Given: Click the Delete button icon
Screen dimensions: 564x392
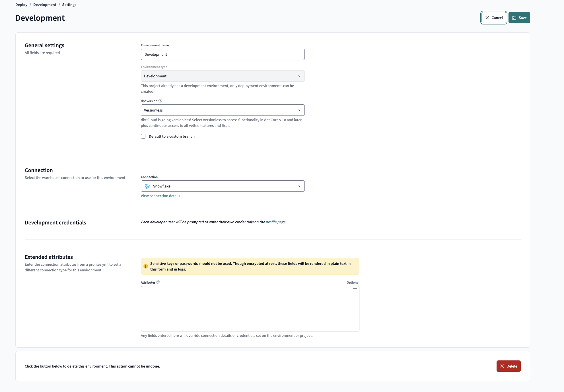Looking at the screenshot, I should 502,366.
